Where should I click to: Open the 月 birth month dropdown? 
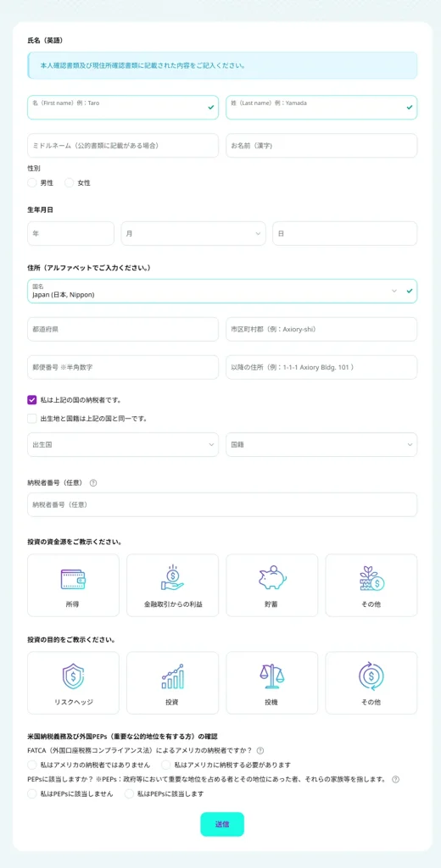pyautogui.click(x=193, y=234)
